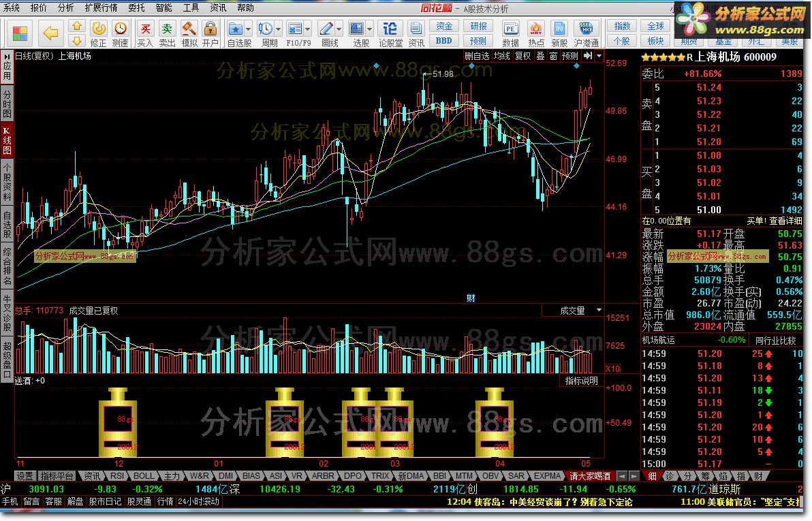
Task: Toggle 复权 price adjustment
Action: (523, 56)
